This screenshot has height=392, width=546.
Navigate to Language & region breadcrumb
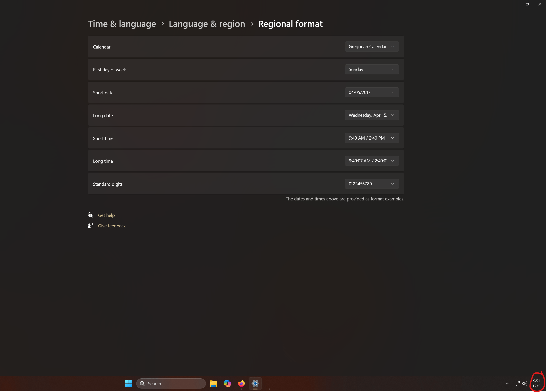(x=207, y=24)
